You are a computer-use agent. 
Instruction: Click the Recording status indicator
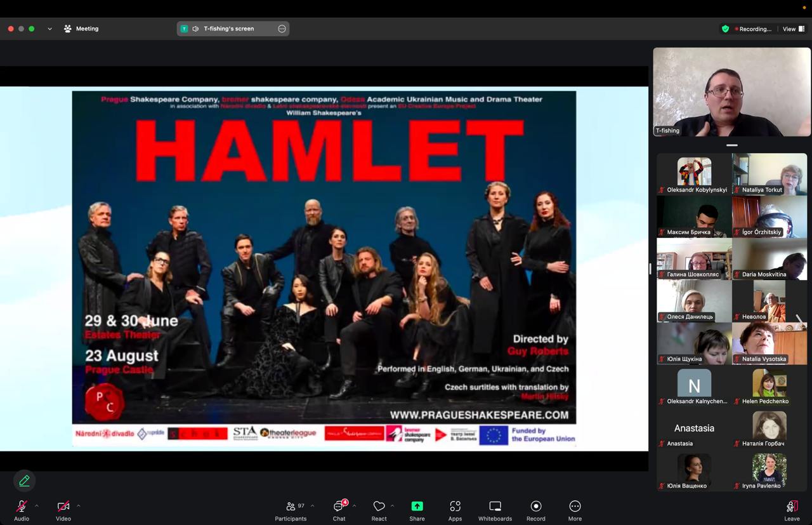tap(754, 29)
